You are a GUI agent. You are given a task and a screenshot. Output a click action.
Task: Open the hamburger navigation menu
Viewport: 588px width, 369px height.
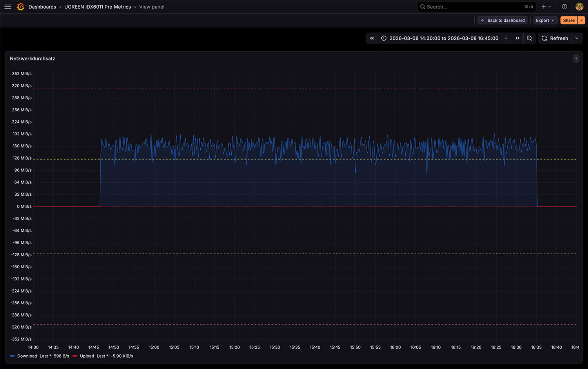tap(8, 7)
